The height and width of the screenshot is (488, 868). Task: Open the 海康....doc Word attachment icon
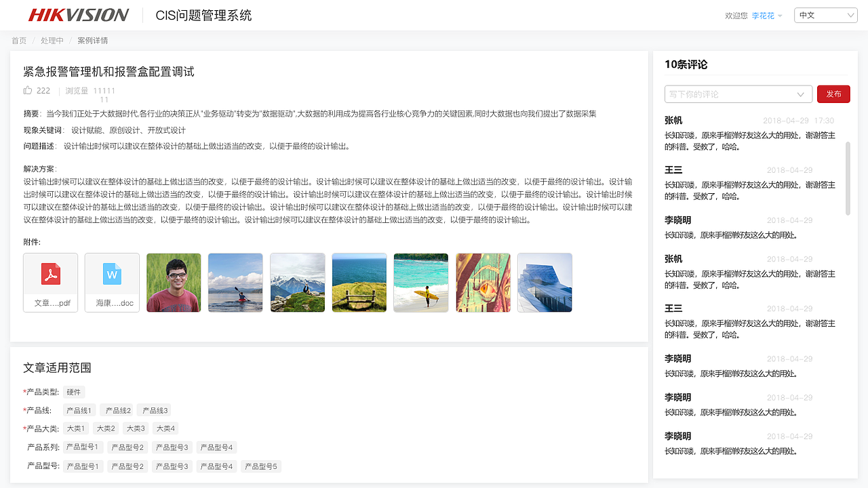(x=111, y=282)
